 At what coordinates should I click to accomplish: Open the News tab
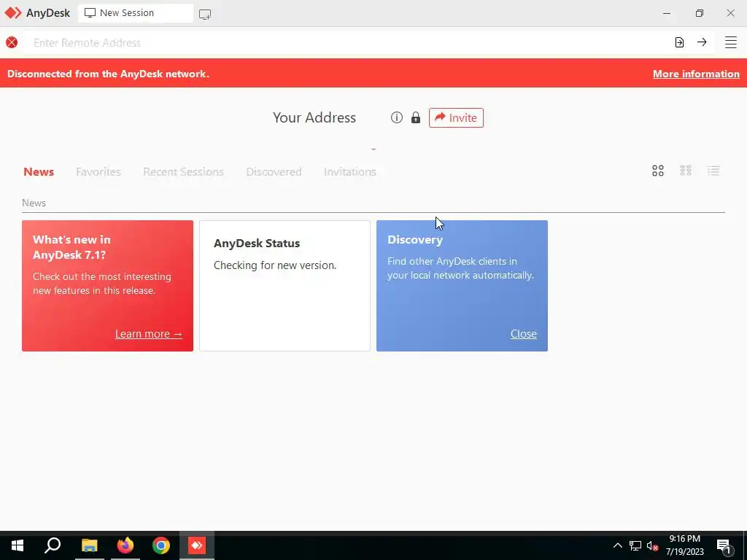click(x=39, y=171)
